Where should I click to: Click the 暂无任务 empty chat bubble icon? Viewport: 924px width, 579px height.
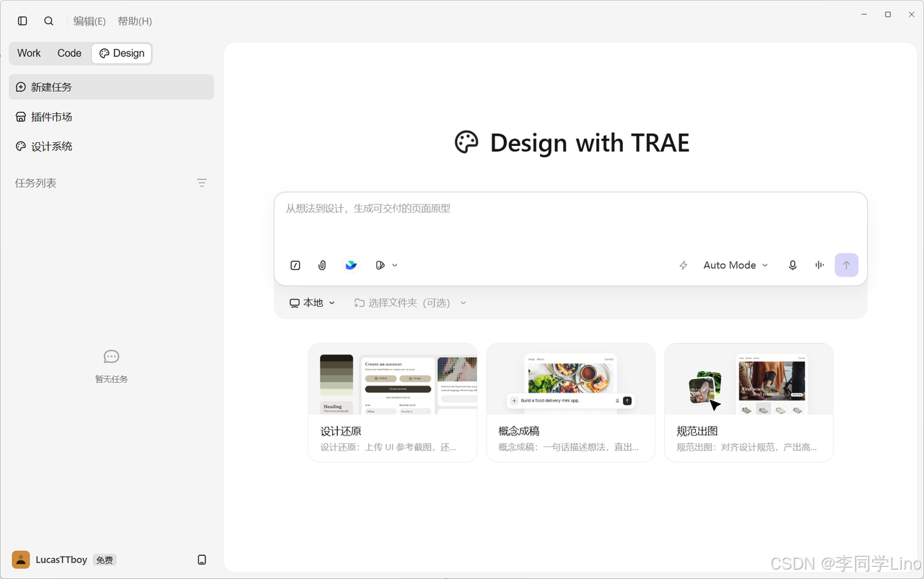click(111, 357)
